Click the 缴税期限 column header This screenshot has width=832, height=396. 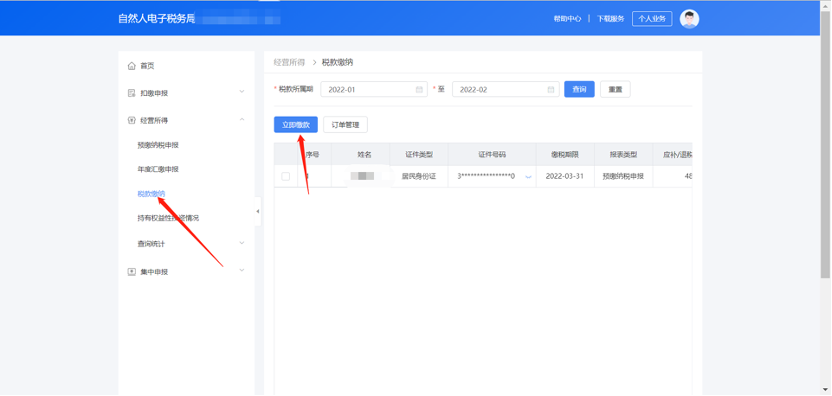(x=565, y=154)
